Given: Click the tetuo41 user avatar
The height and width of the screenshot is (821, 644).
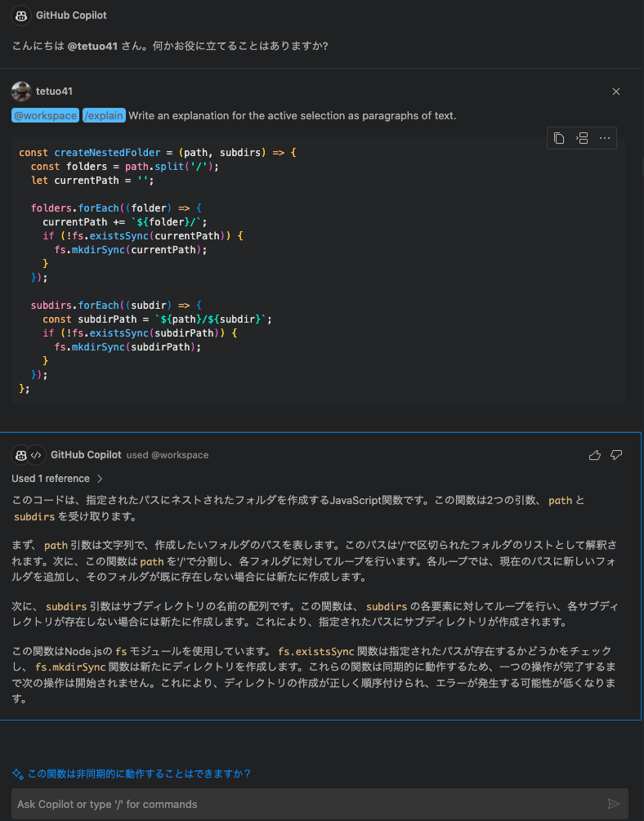Looking at the screenshot, I should coord(20,91).
